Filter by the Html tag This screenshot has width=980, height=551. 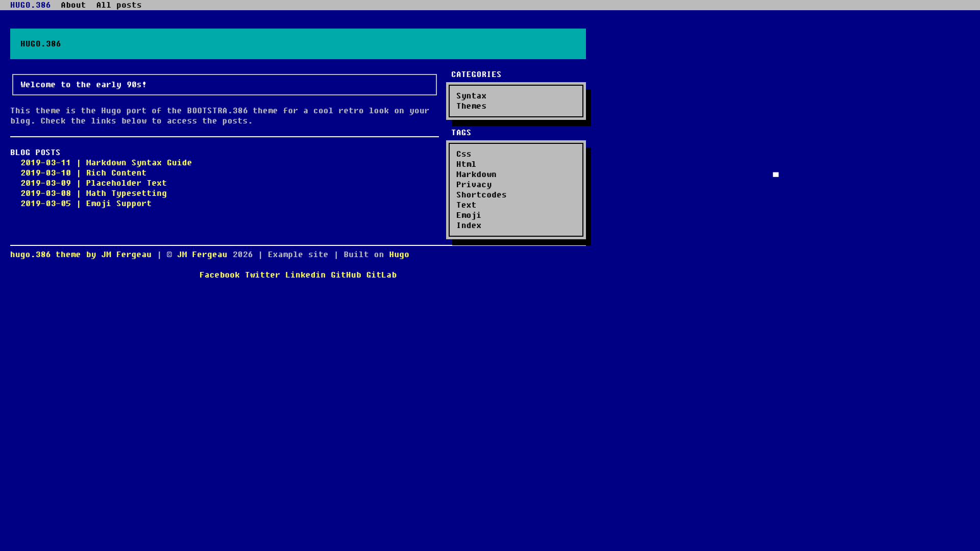[466, 164]
